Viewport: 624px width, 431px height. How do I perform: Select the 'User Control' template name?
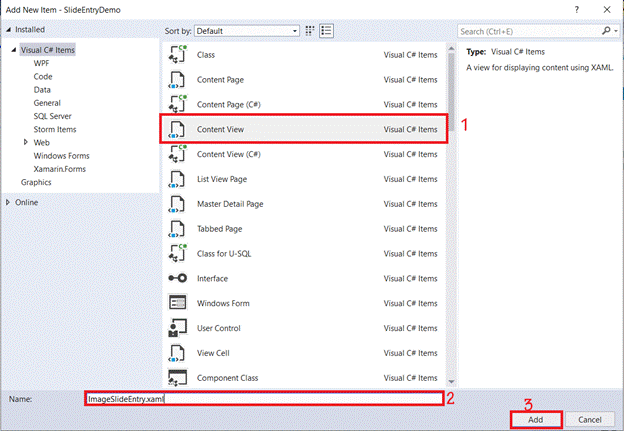[x=219, y=328]
